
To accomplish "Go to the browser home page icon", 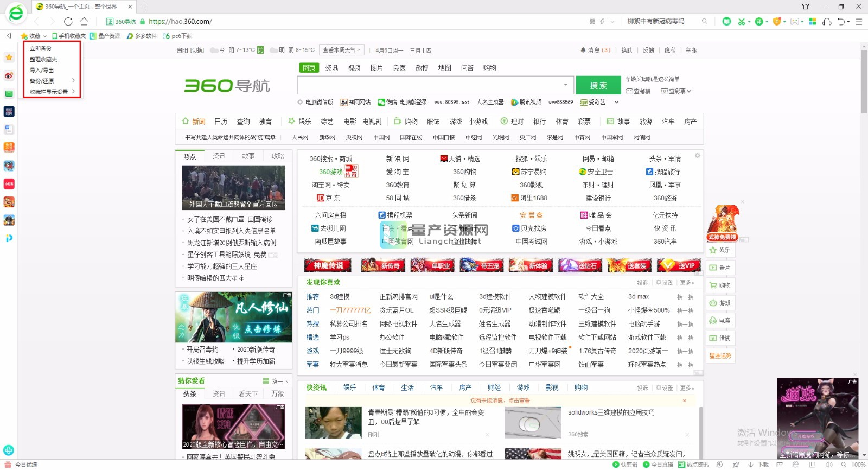I will (84, 22).
